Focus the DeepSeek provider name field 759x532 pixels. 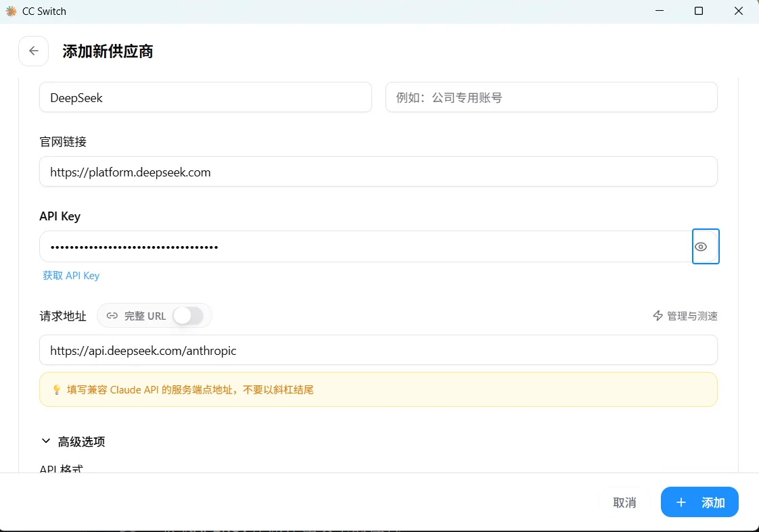pyautogui.click(x=206, y=97)
